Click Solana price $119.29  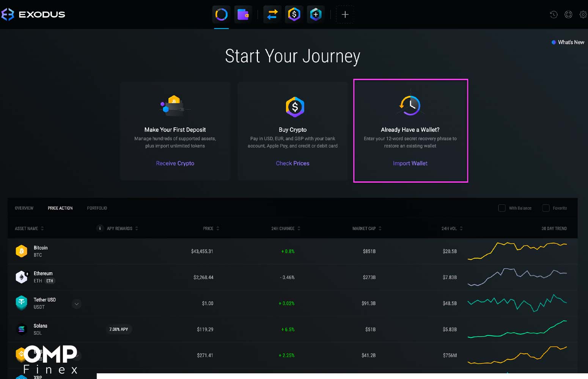pos(205,329)
